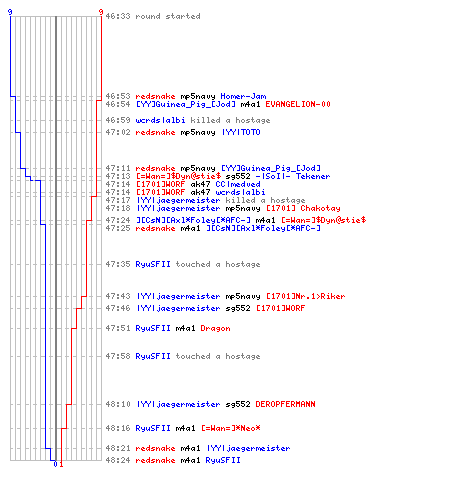Select the 47:02 mp5navy kill entry
Viewport: 450px width, 500px height.
pos(183,132)
